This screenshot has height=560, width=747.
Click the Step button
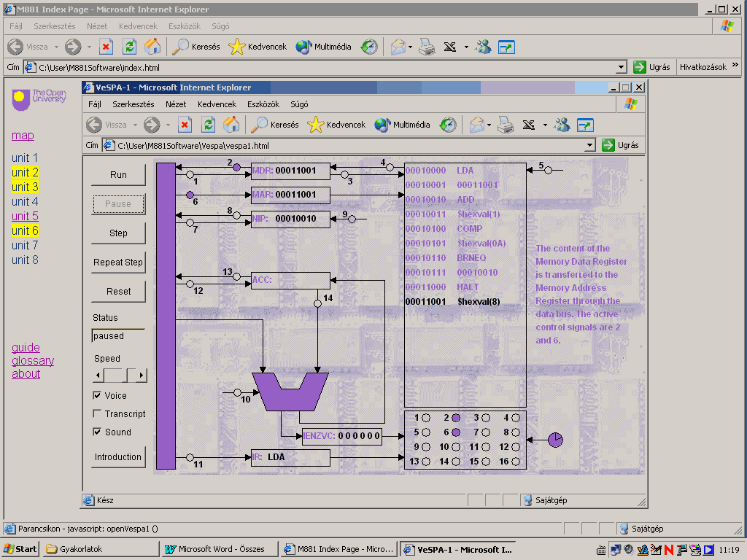coord(118,233)
